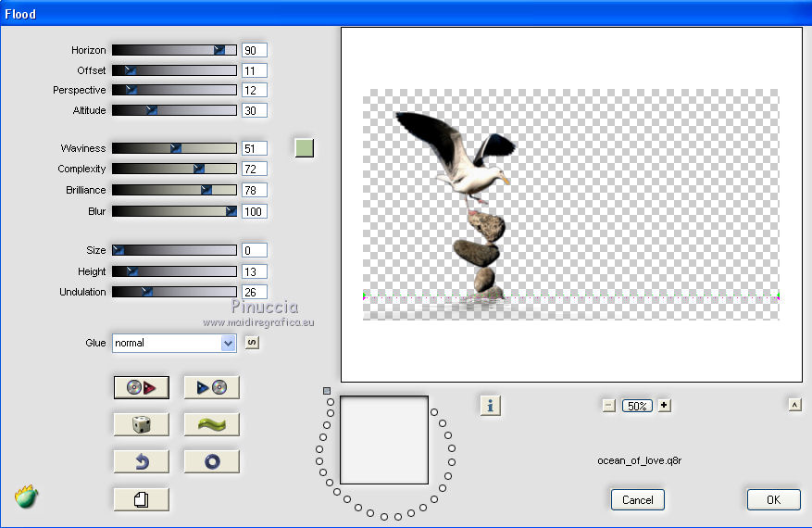The height and width of the screenshot is (528, 812).
Task: Click the Height value field showing 13
Action: tap(255, 271)
